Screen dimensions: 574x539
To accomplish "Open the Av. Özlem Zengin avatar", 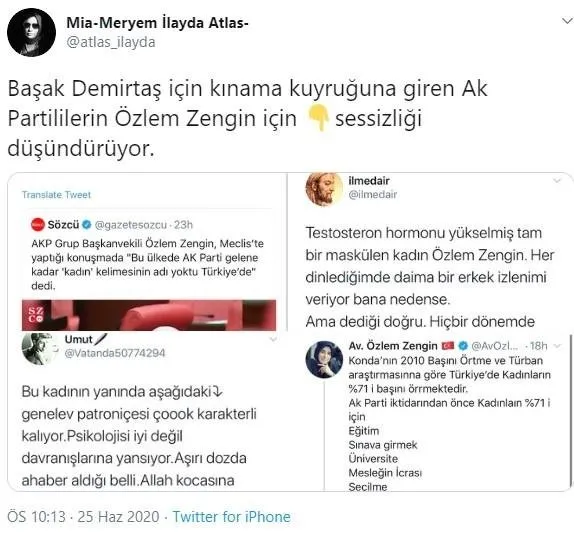I will [324, 359].
